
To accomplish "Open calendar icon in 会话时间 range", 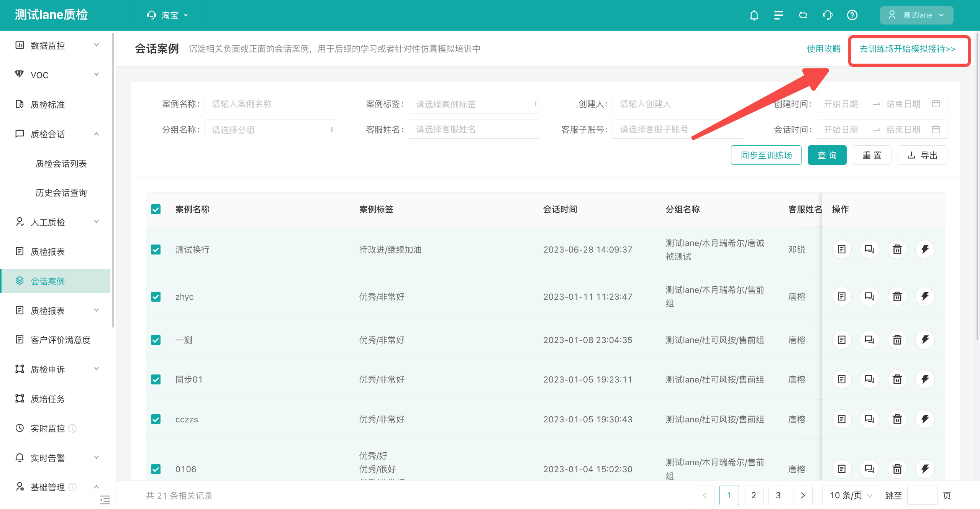I will point(936,129).
